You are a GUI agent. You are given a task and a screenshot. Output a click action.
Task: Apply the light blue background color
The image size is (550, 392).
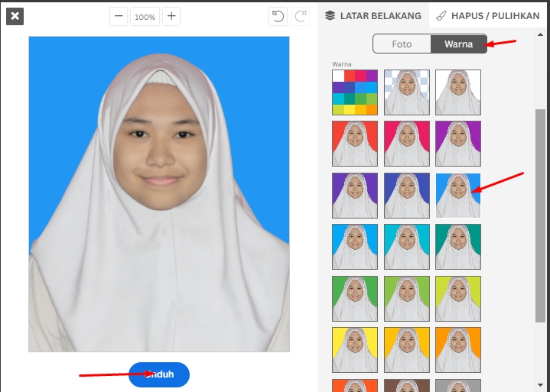[355, 247]
